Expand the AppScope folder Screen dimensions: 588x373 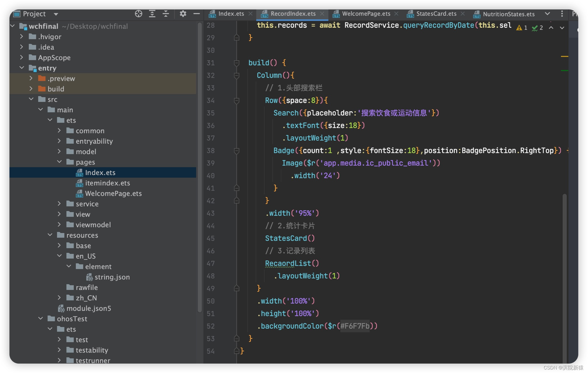pyautogui.click(x=22, y=57)
